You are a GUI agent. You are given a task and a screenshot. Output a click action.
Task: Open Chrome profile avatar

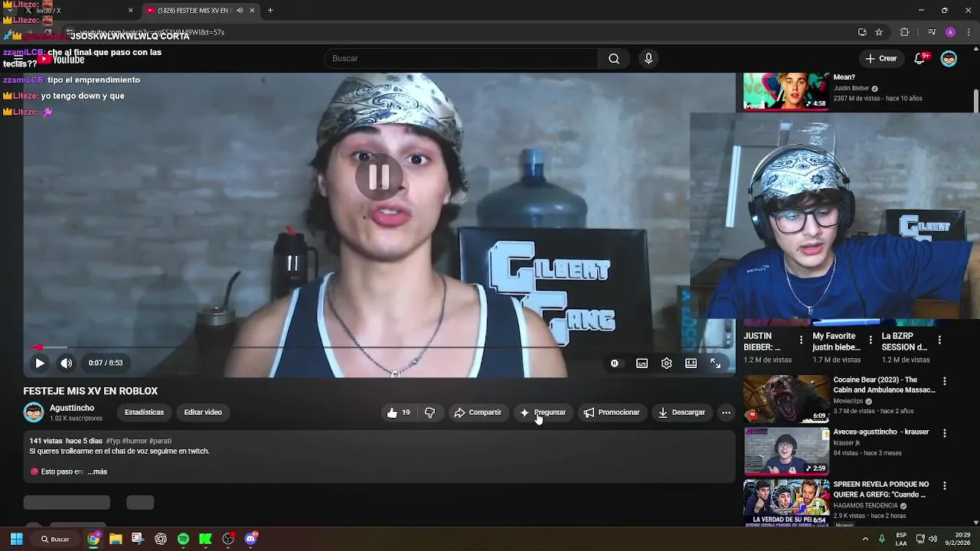point(950,32)
